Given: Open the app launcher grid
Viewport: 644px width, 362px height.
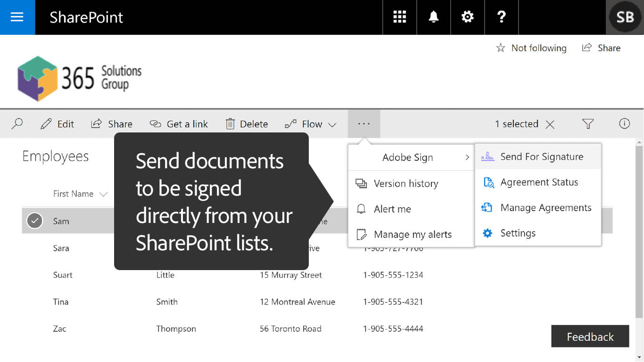Looking at the screenshot, I should [400, 17].
